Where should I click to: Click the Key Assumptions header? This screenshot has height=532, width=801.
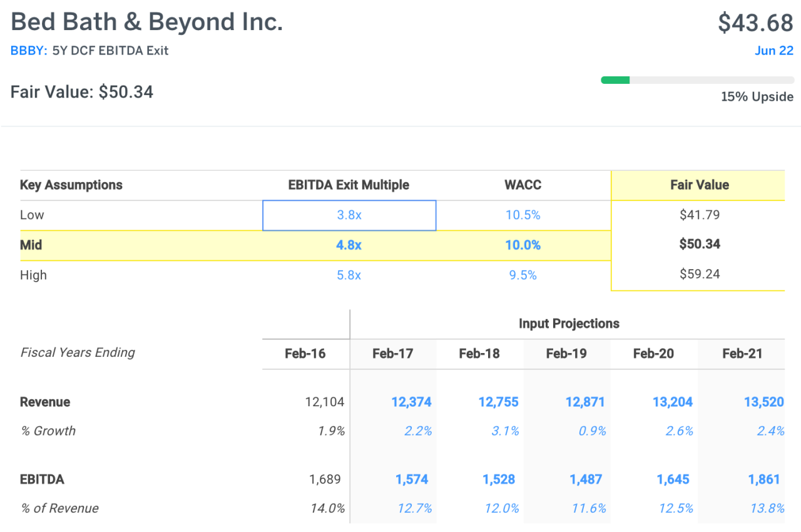[x=71, y=185]
